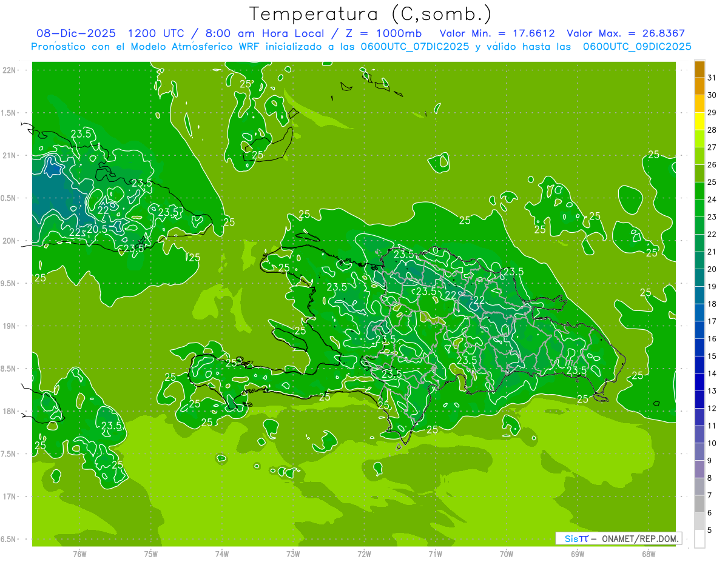Click the "72W" longitude axis label
Screen dimensions: 728x562
[x=364, y=554]
